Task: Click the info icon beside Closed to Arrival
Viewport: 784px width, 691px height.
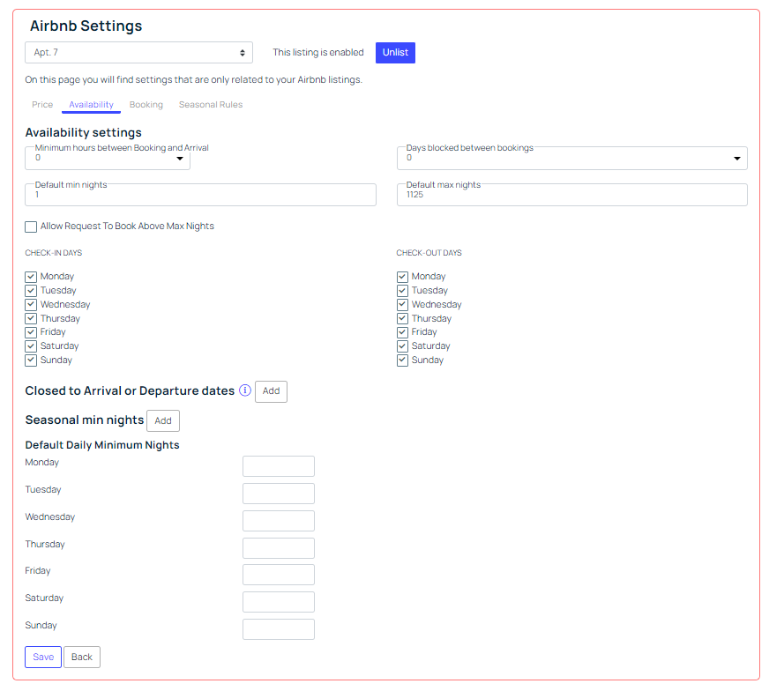Action: (245, 390)
